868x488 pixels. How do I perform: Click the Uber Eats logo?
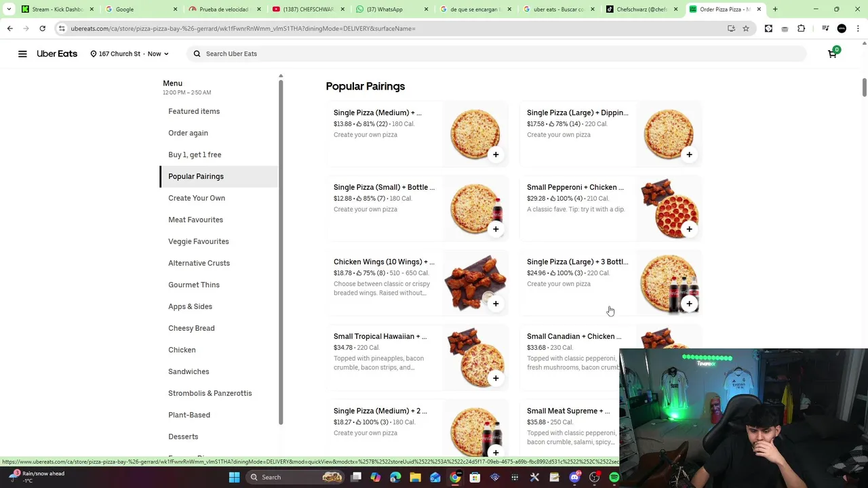(x=57, y=54)
